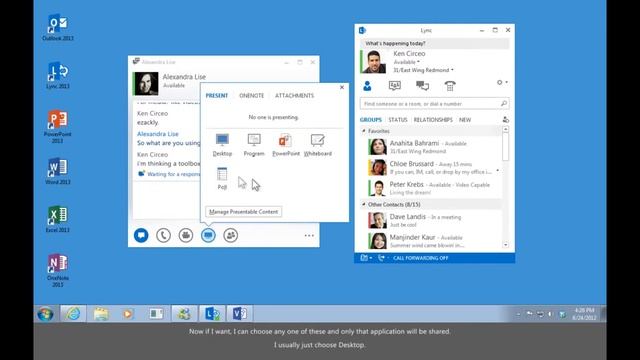Switch to the ATTACHMENTS tab
The image size is (640, 360).
294,96
